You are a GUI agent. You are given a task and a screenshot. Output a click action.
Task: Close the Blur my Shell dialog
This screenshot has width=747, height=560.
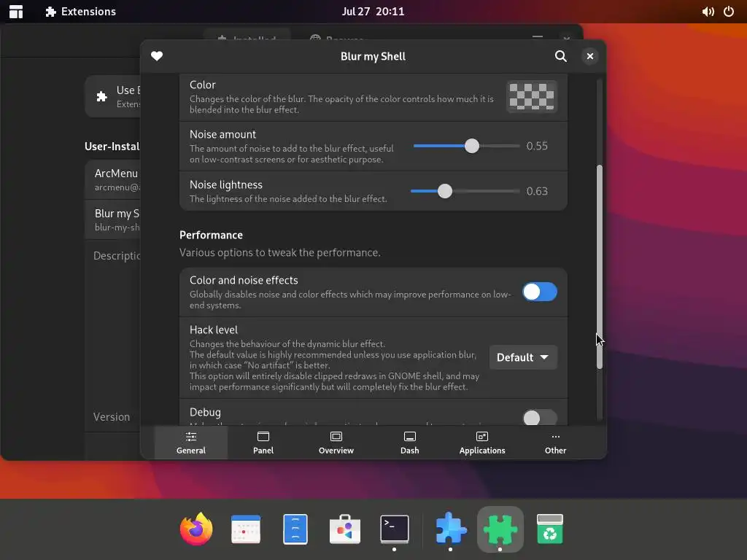click(589, 56)
